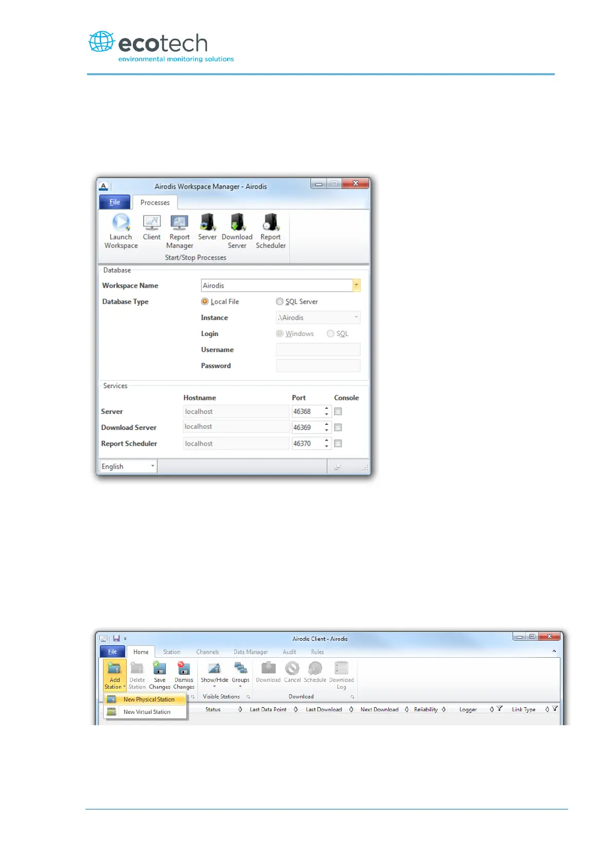Enable the Console checkbox for Download Server

click(x=338, y=427)
